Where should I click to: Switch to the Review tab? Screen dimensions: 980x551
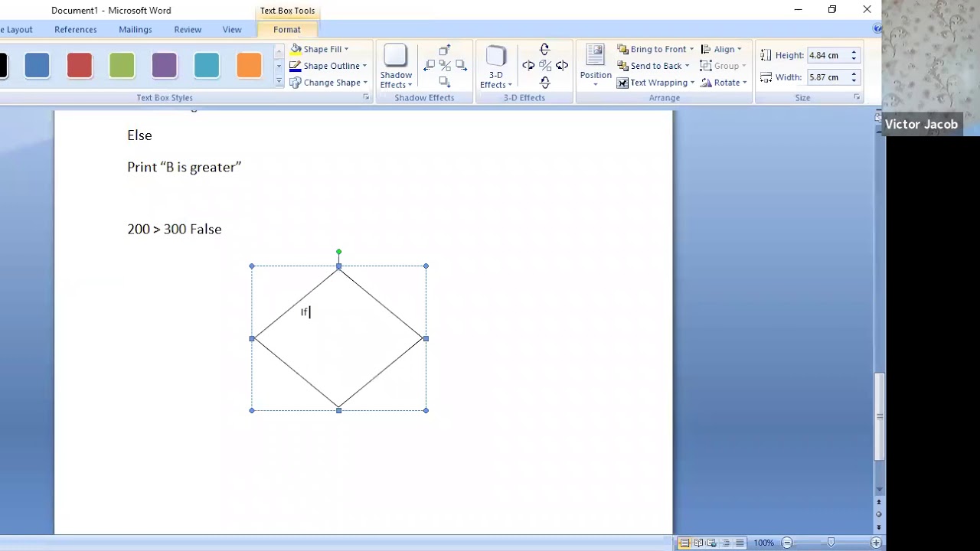pyautogui.click(x=188, y=30)
